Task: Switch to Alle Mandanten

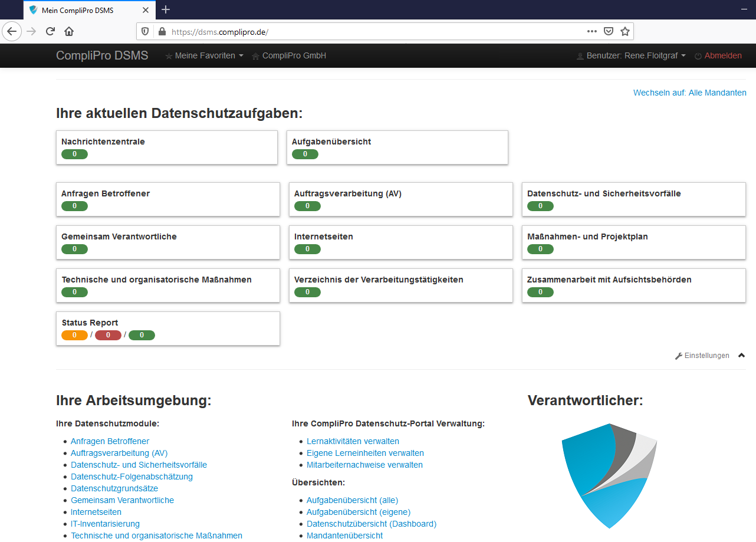Action: point(690,93)
